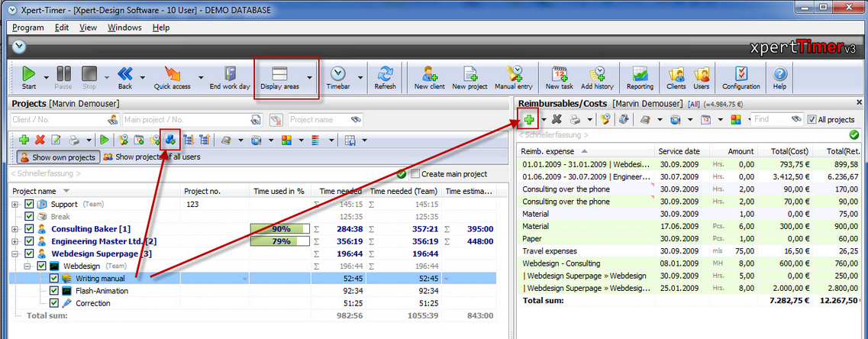Toggle Writing manual checkbox
Viewport: 868px width, 339px height.
point(53,278)
